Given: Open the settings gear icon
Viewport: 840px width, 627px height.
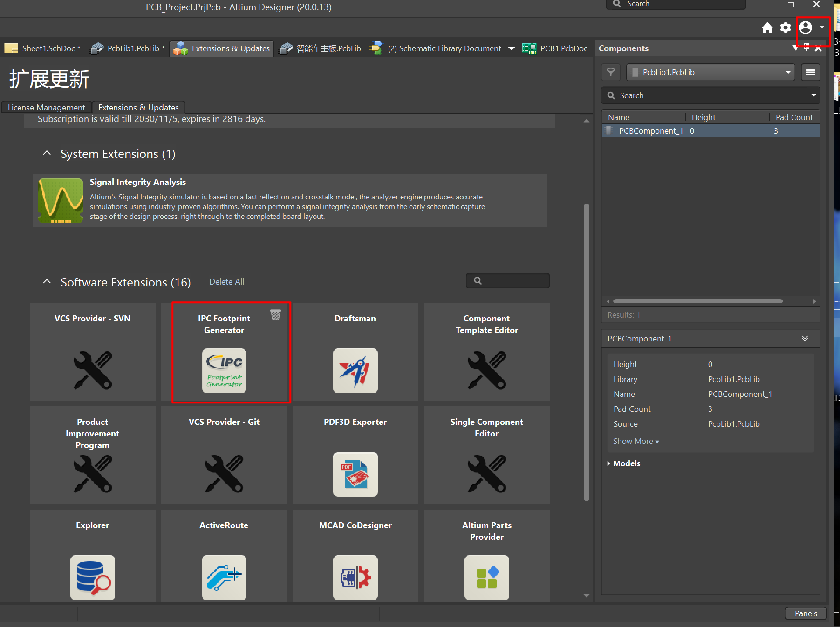Looking at the screenshot, I should pos(785,28).
